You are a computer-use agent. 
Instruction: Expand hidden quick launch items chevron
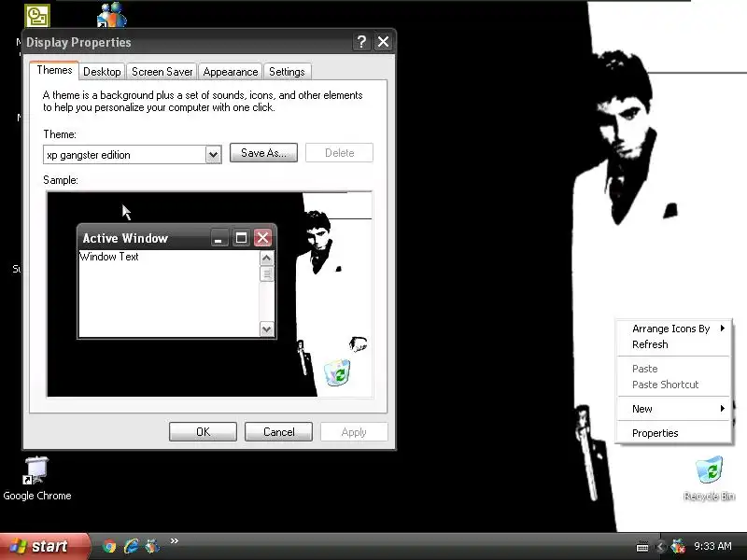click(x=175, y=541)
